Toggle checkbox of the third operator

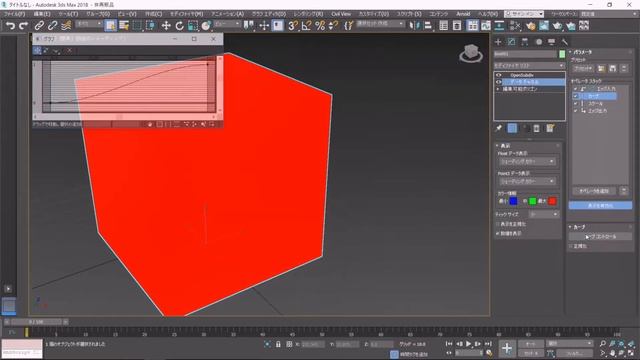(576, 104)
